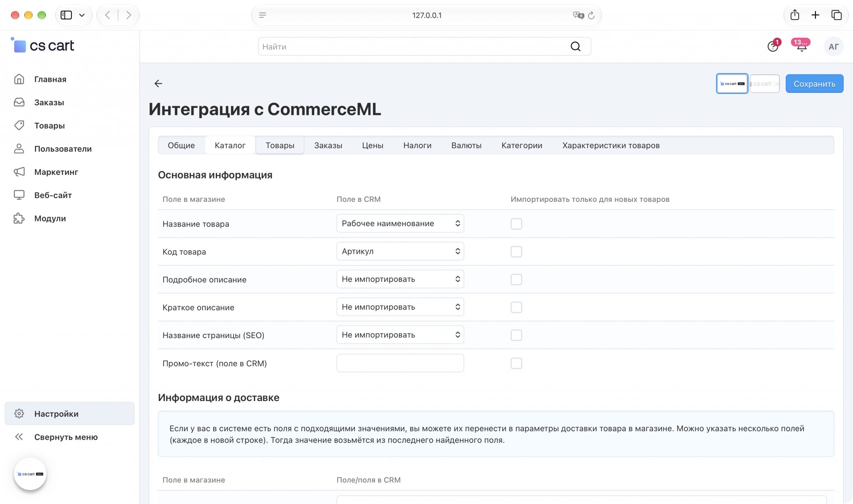Image resolution: width=853 pixels, height=504 pixels.
Task: Switch to the Каталог tab
Action: click(x=230, y=145)
